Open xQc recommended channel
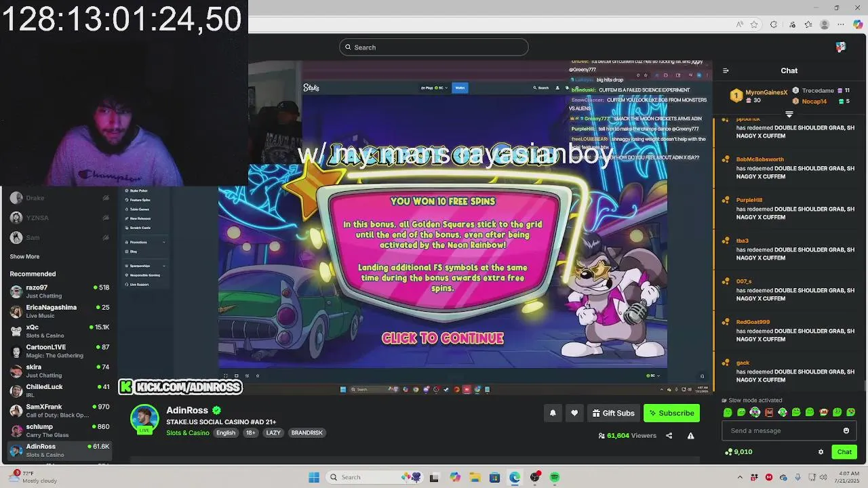The width and height of the screenshot is (868, 488). (x=60, y=331)
